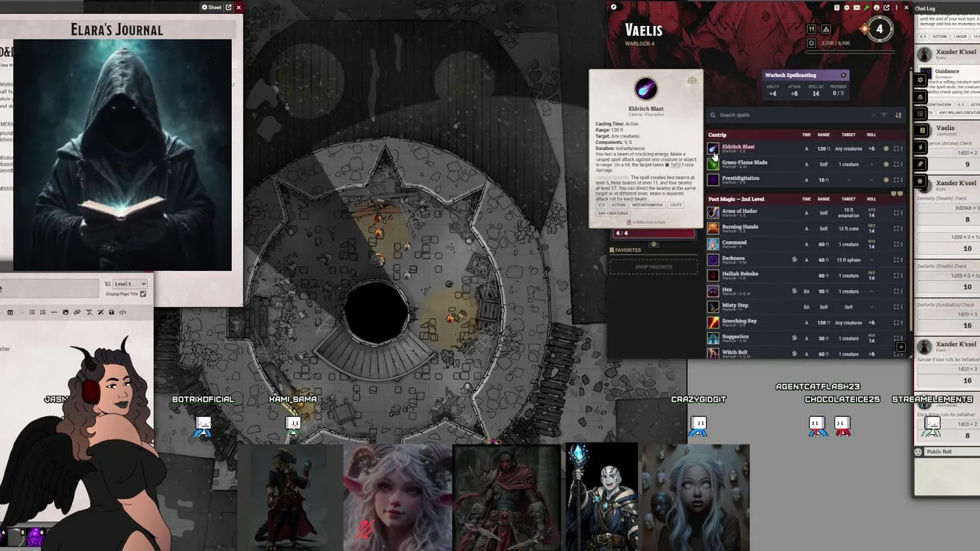Image resolution: width=980 pixels, height=551 pixels.
Task: Change spell sort order icon
Action: (x=898, y=115)
